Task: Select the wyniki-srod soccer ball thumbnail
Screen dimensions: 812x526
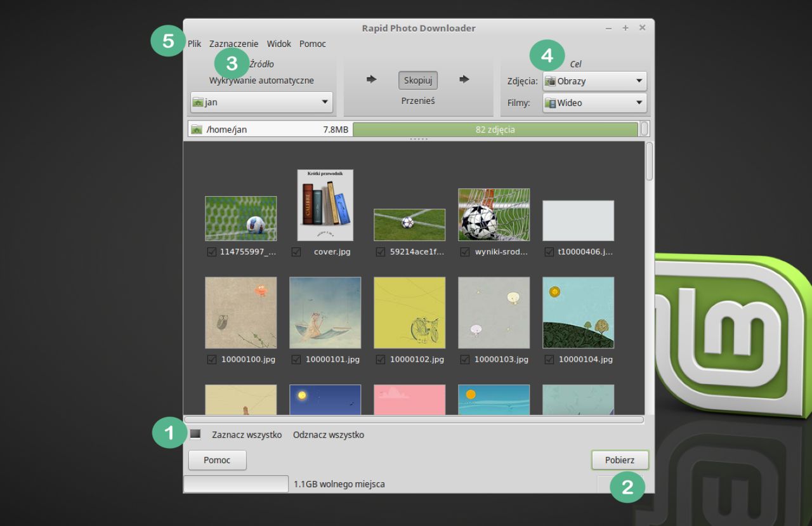Action: [494, 214]
